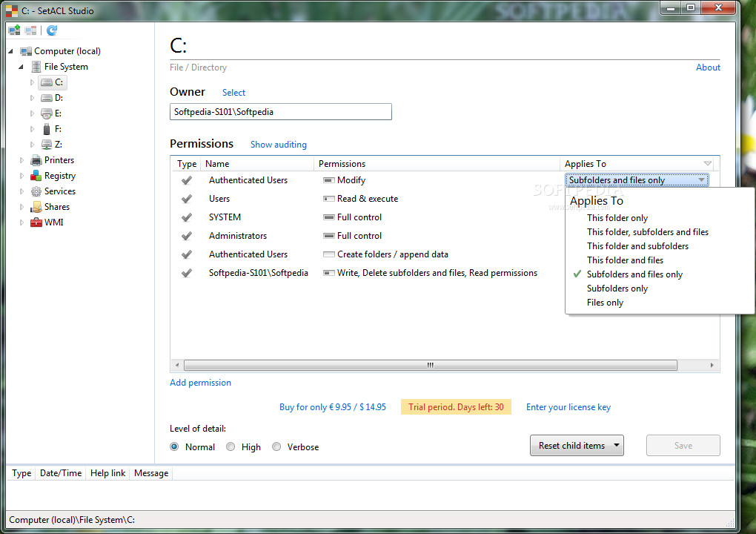Open the About link

(708, 67)
